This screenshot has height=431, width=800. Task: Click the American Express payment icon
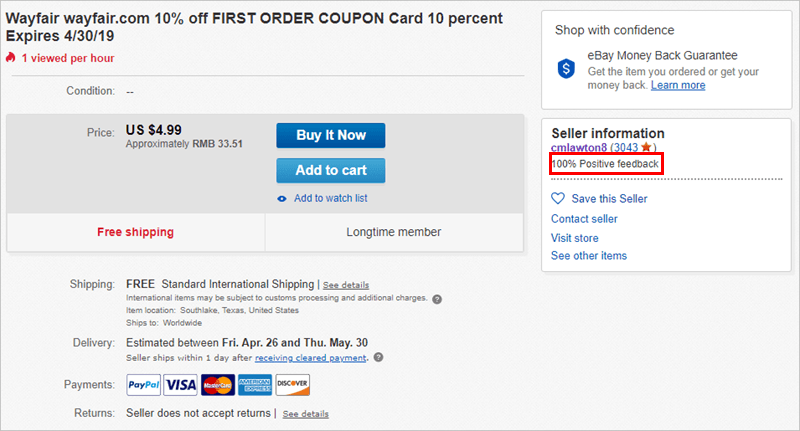tap(255, 385)
